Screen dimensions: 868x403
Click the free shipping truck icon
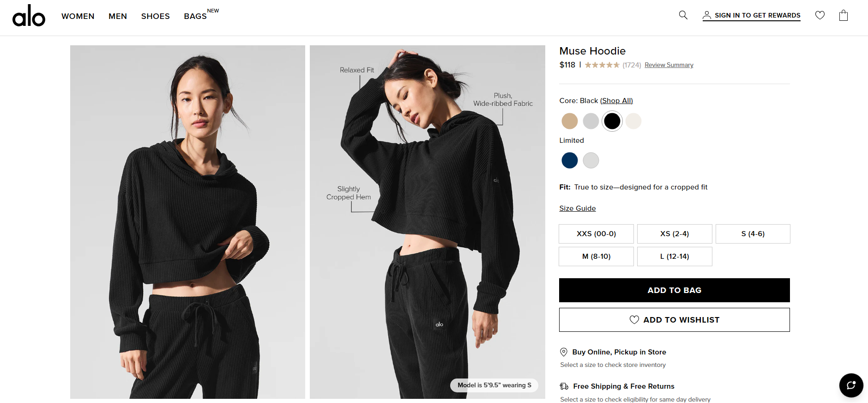[564, 386]
